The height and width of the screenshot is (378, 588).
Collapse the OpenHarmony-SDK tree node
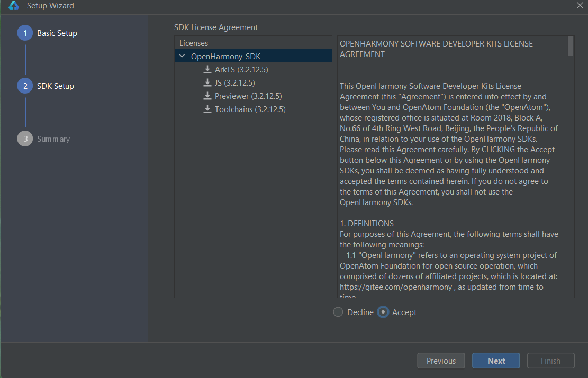coord(182,56)
